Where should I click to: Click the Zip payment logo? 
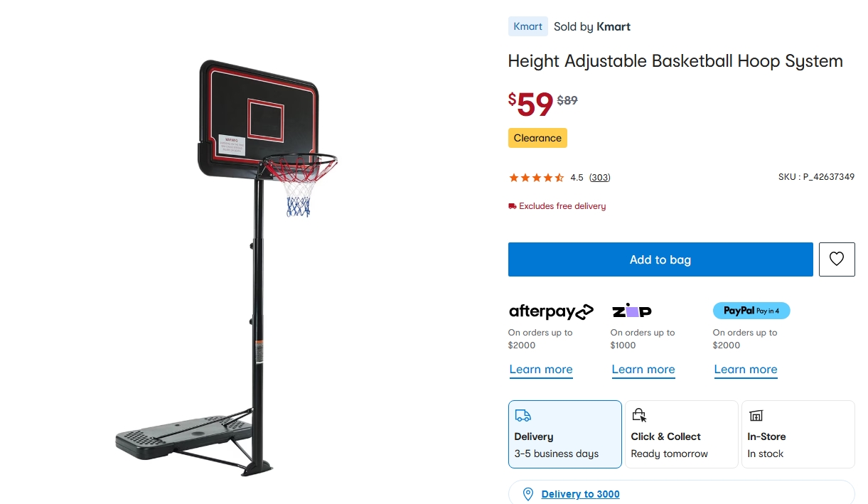[631, 311]
